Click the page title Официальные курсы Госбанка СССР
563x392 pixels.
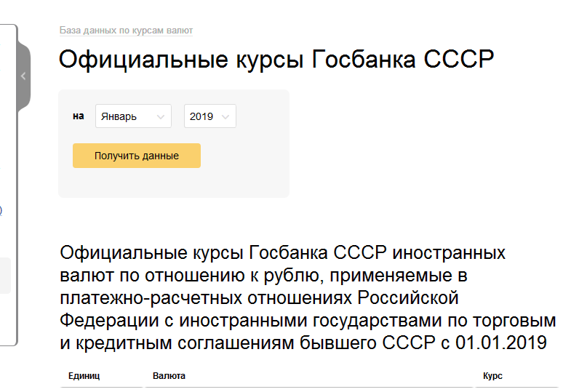point(276,60)
